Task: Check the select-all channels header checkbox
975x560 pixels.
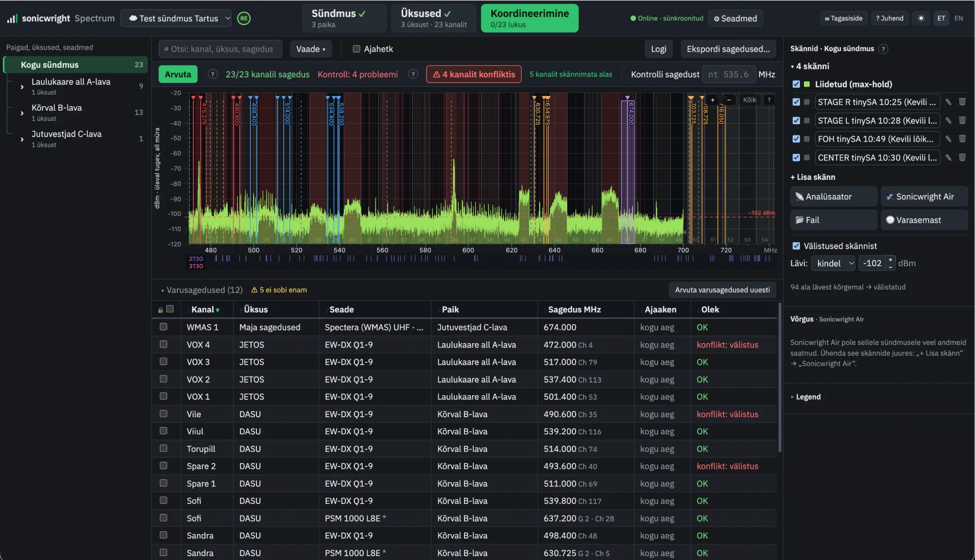Action: (170, 309)
